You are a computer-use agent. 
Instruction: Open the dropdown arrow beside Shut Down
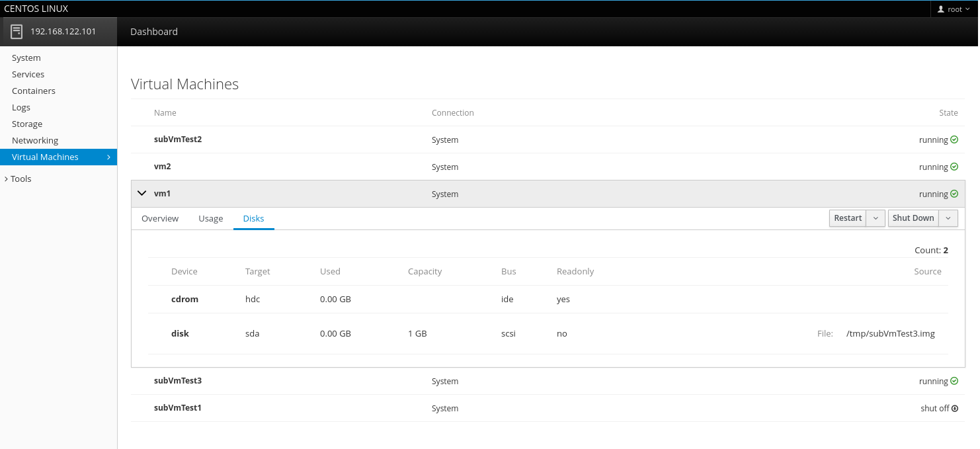coord(948,218)
